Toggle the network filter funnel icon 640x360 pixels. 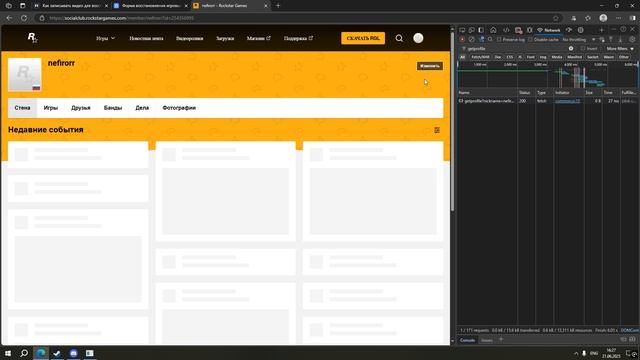click(x=482, y=40)
